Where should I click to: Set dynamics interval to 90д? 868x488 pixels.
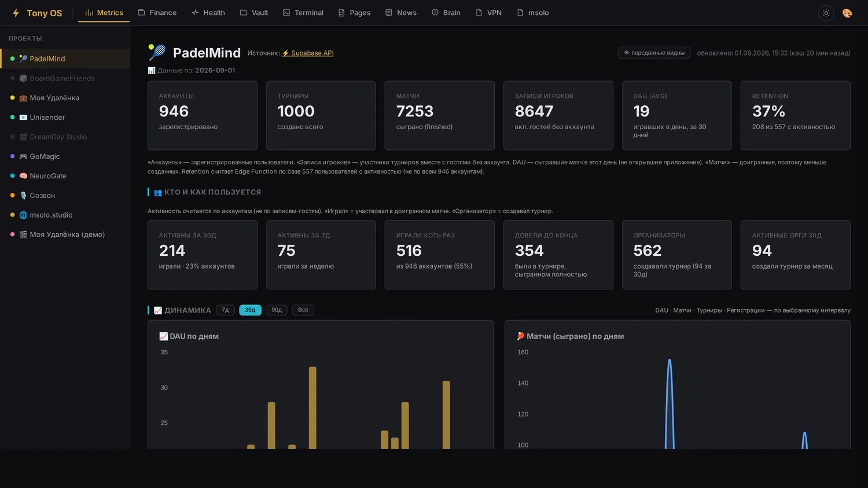tap(277, 310)
